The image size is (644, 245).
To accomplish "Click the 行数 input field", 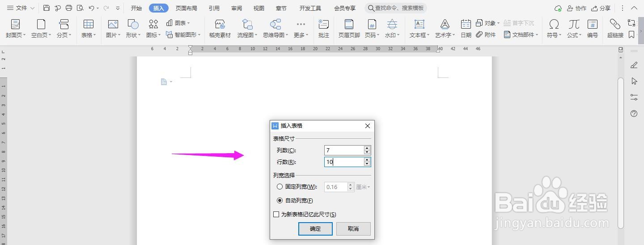I will (344, 162).
